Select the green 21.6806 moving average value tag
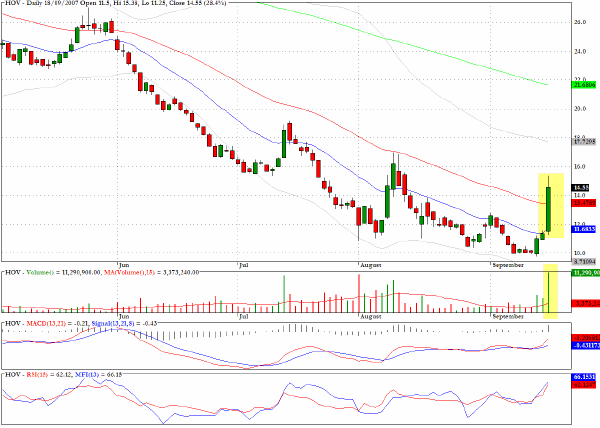The width and height of the screenshot is (600, 428). [x=584, y=85]
